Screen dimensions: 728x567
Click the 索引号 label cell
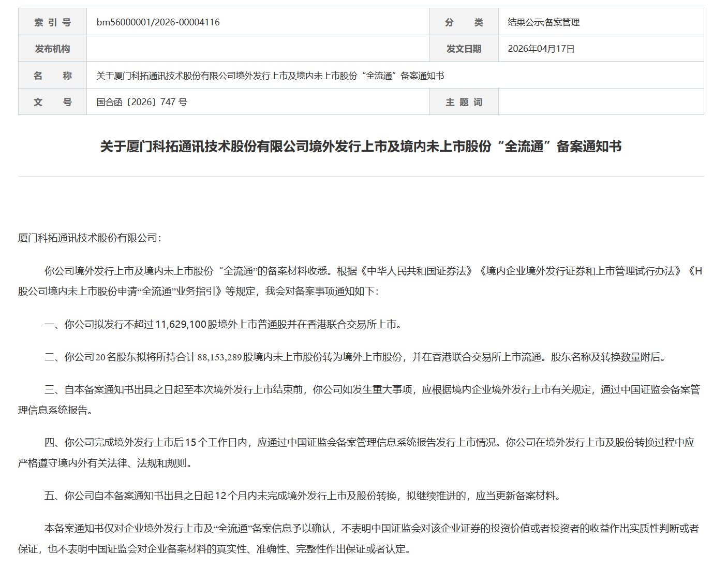tap(52, 22)
